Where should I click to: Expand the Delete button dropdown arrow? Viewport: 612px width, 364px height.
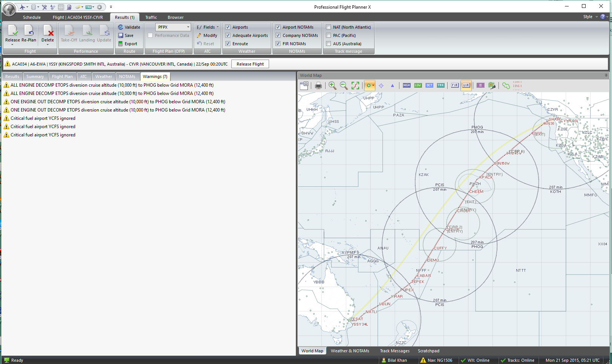(47, 45)
